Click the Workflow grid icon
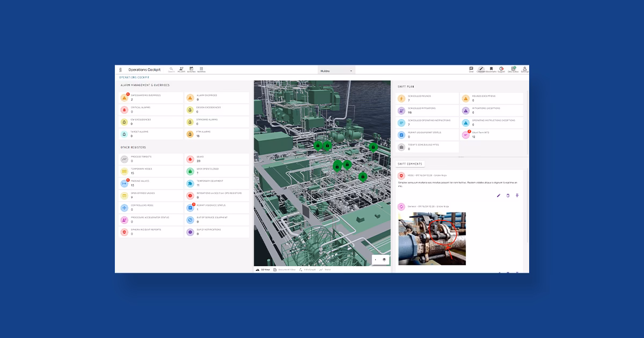 pos(201,69)
